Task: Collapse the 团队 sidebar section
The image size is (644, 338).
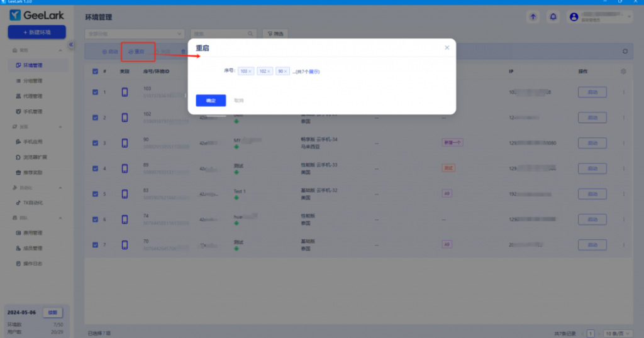Action: [60, 218]
